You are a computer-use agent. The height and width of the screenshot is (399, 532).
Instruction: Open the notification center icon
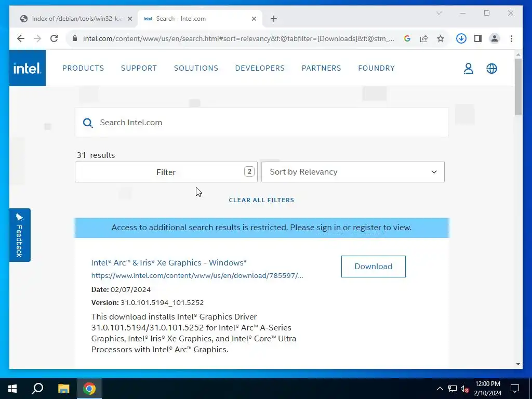[x=515, y=389]
